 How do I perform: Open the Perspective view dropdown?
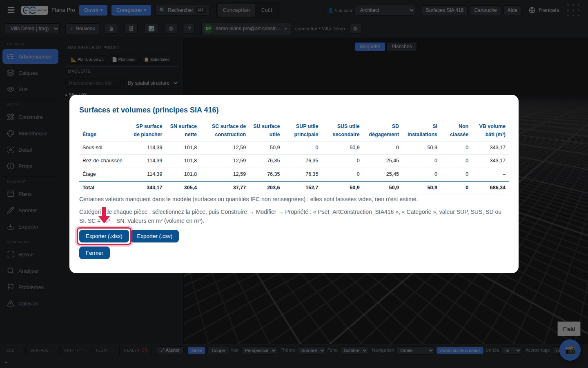259,350
